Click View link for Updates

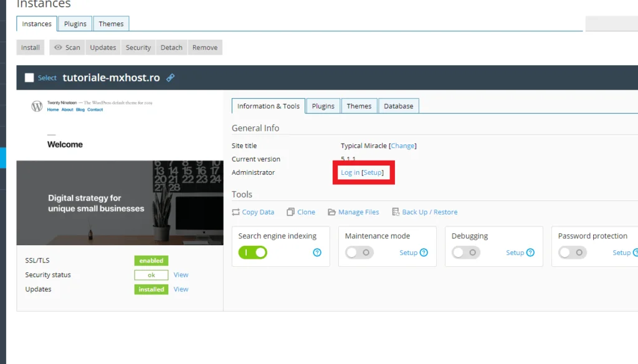point(181,289)
